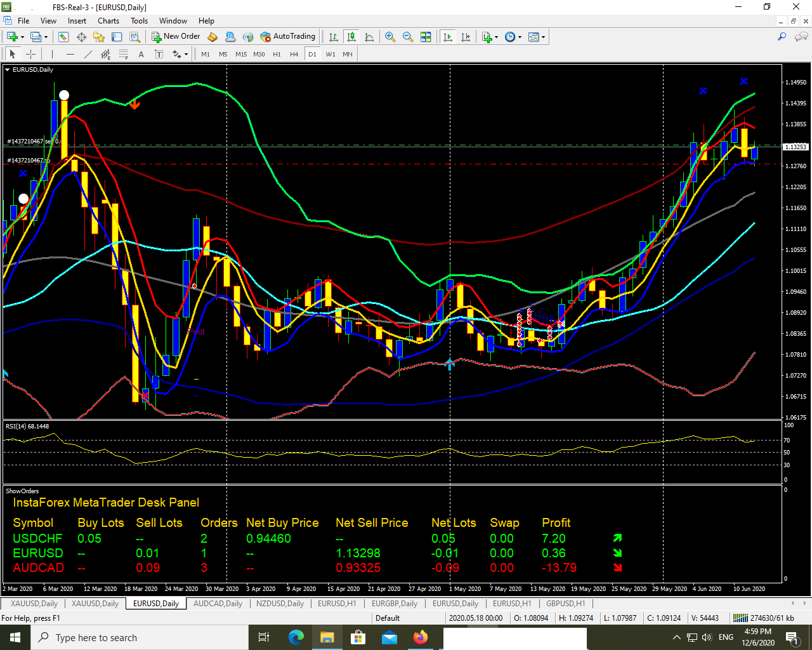812x650 pixels.
Task: Open the Insert menu
Action: [77, 21]
